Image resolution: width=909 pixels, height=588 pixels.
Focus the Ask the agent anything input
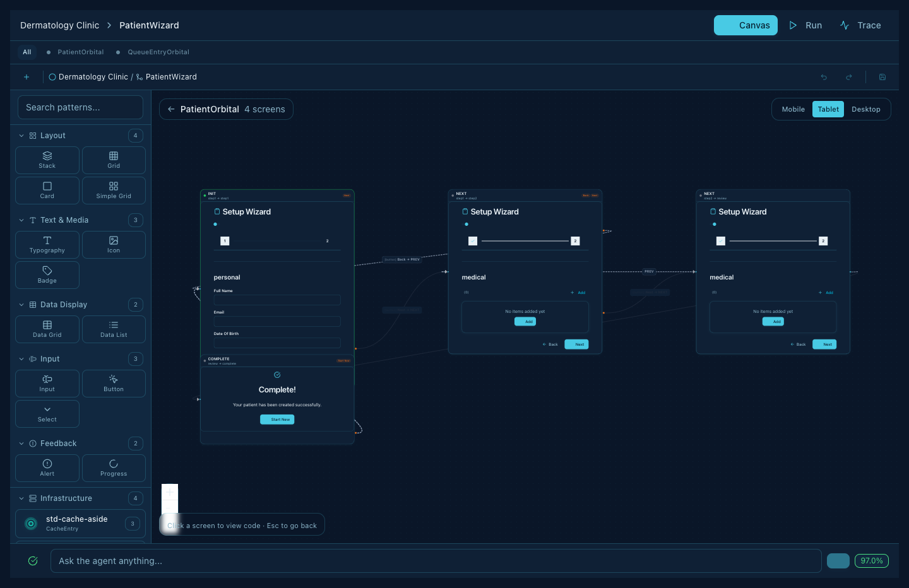coord(436,561)
